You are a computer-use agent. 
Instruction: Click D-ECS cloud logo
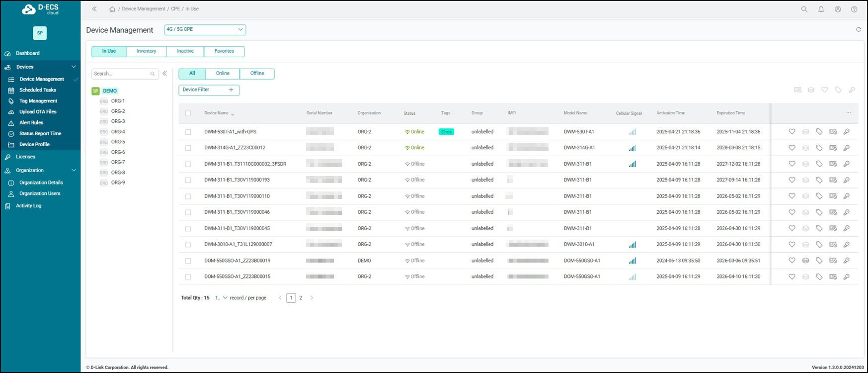[x=41, y=9]
